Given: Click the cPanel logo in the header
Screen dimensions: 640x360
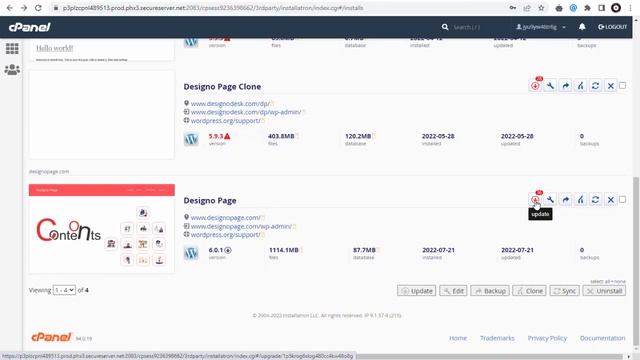Looking at the screenshot, I should click(30, 27).
